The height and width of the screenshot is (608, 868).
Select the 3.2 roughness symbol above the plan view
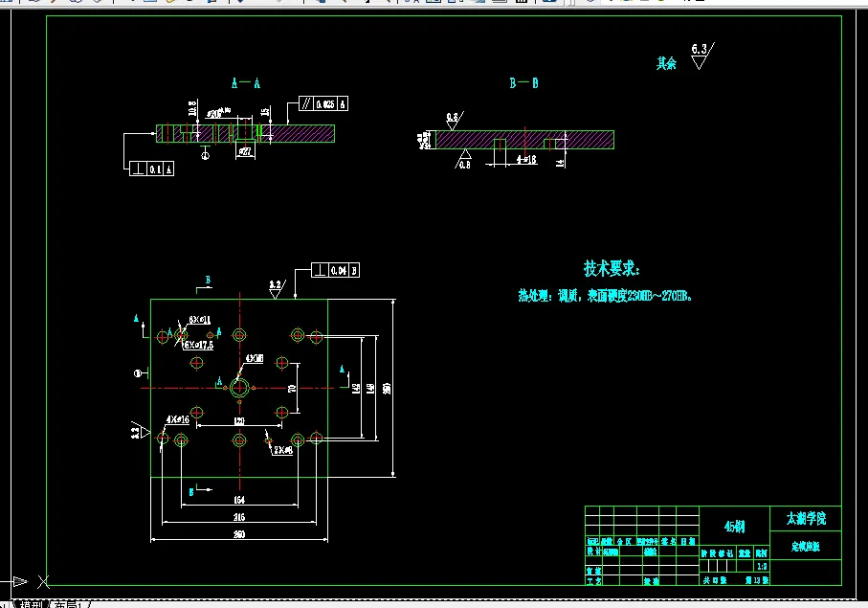pyautogui.click(x=276, y=288)
